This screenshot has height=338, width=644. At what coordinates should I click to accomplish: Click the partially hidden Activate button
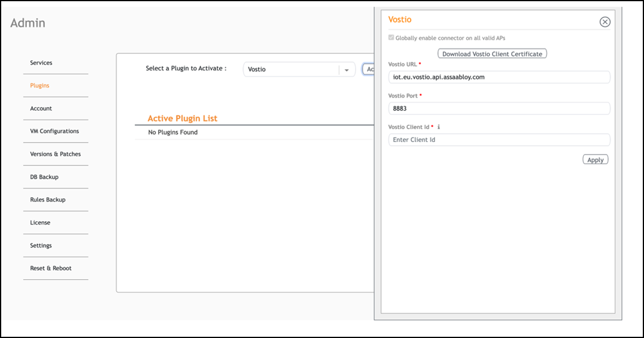369,69
